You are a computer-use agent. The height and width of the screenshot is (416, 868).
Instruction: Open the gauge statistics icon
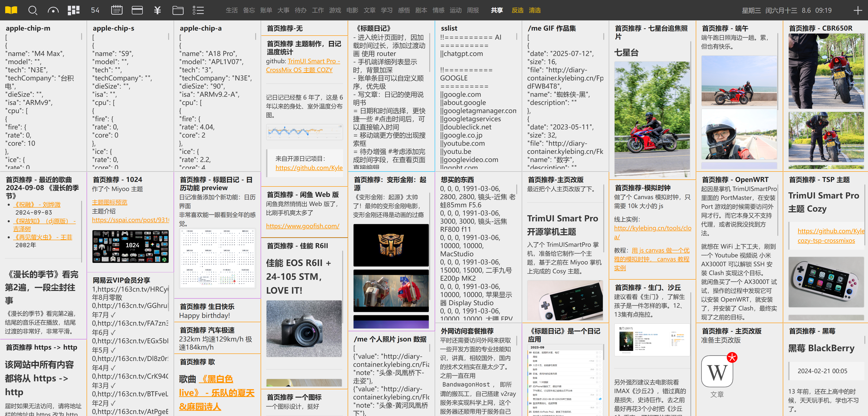coord(53,10)
